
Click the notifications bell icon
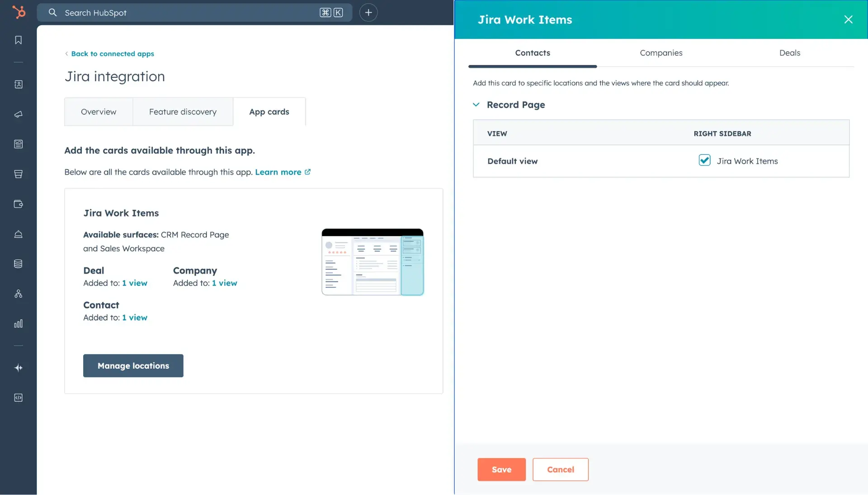click(x=18, y=234)
